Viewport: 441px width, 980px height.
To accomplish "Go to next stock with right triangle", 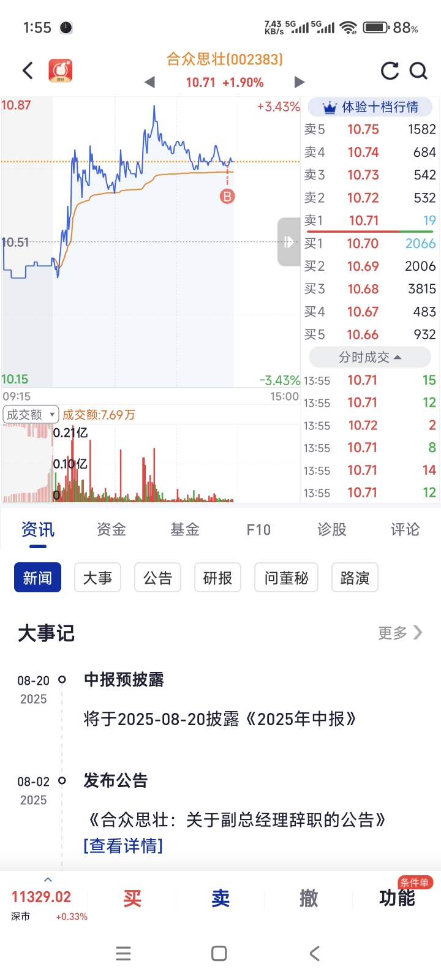I will [299, 82].
